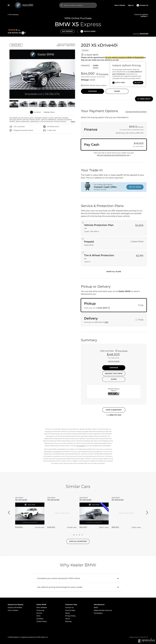The height and width of the screenshot is (644, 156).
Task: Click the search model or vehicle field
Action: pyautogui.click(x=78, y=5)
